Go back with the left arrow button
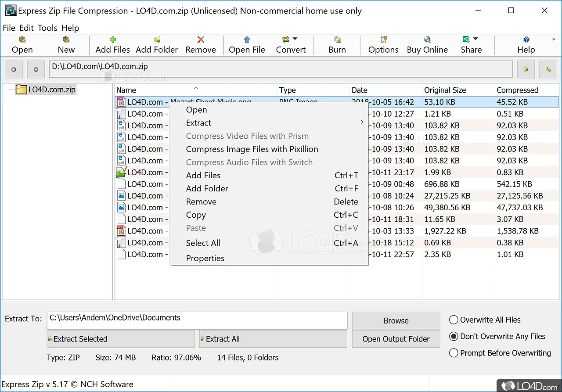This screenshot has width=562, height=392. [x=14, y=69]
